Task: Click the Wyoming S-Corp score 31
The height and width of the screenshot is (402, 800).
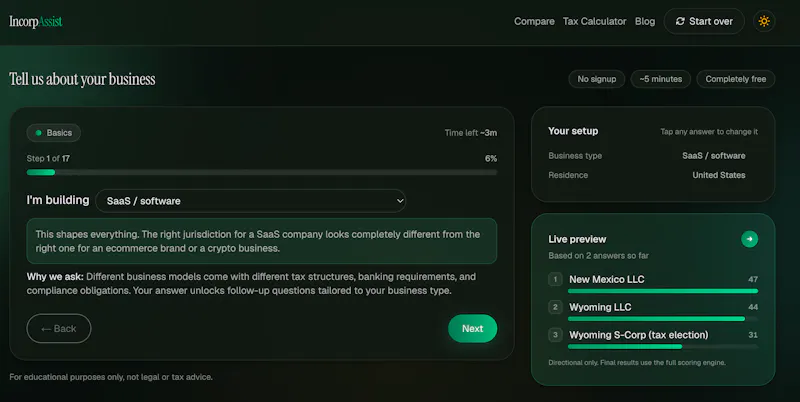Action: coord(753,335)
